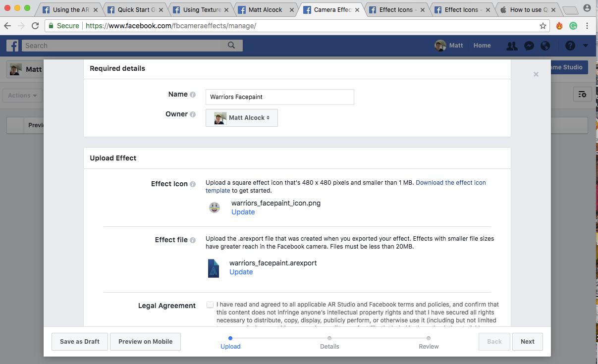Viewport: 598px width, 364px height.
Task: Click the Name input field
Action: click(x=280, y=97)
